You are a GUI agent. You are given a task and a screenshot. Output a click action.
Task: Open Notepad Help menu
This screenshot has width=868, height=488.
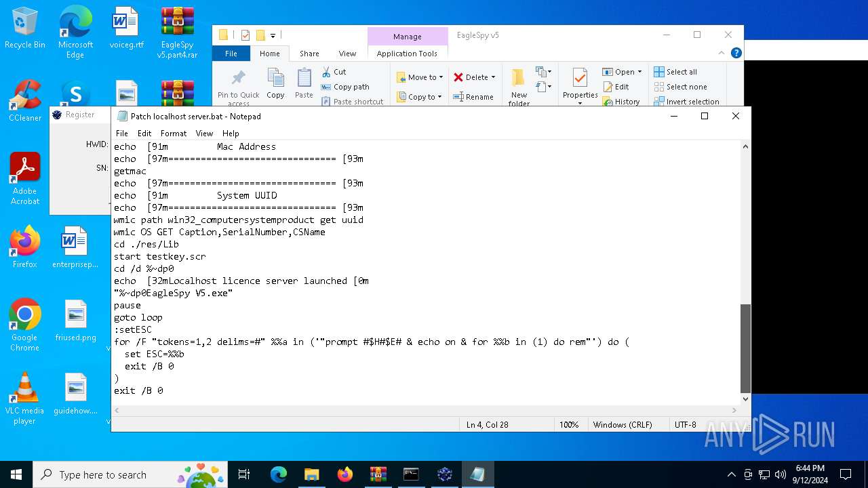click(x=231, y=134)
